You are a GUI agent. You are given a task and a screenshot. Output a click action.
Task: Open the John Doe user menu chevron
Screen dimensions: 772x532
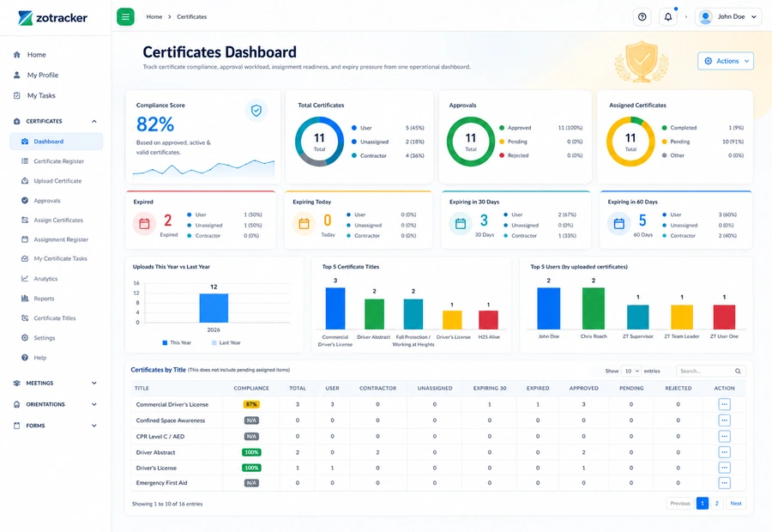pos(754,17)
